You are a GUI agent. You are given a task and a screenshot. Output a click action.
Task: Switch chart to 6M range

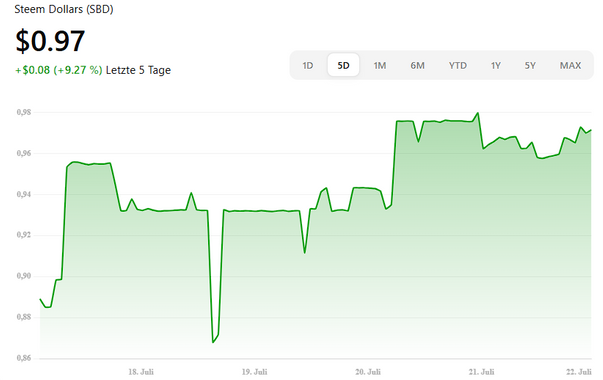417,65
